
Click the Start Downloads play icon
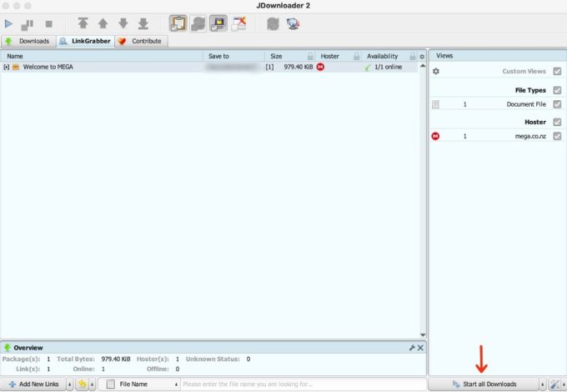pyautogui.click(x=9, y=24)
